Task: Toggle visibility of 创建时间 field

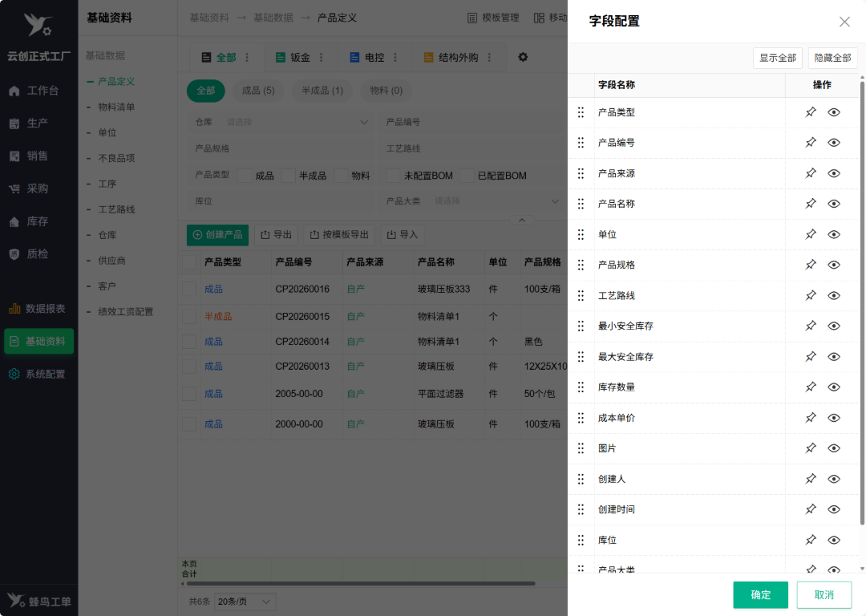Action: tap(834, 509)
